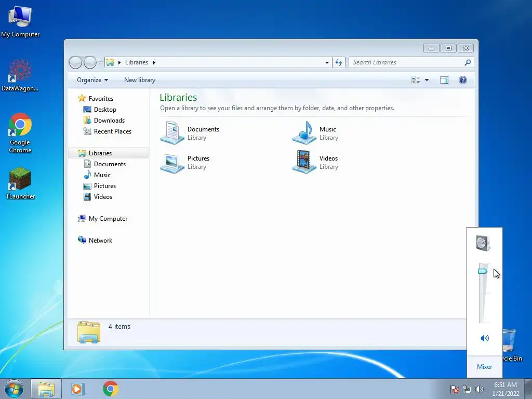Select Libraries in the navigation pane
The image size is (532, 399).
(x=109, y=153)
